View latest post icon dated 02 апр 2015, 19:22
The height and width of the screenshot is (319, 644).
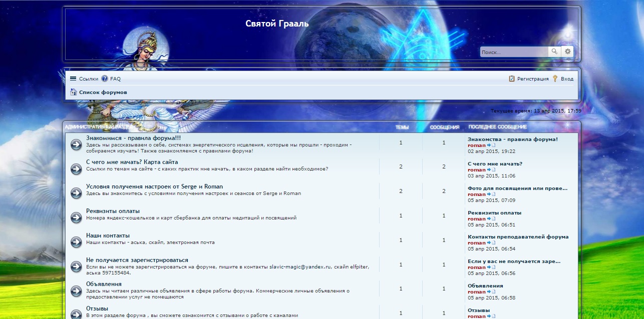[x=491, y=145]
